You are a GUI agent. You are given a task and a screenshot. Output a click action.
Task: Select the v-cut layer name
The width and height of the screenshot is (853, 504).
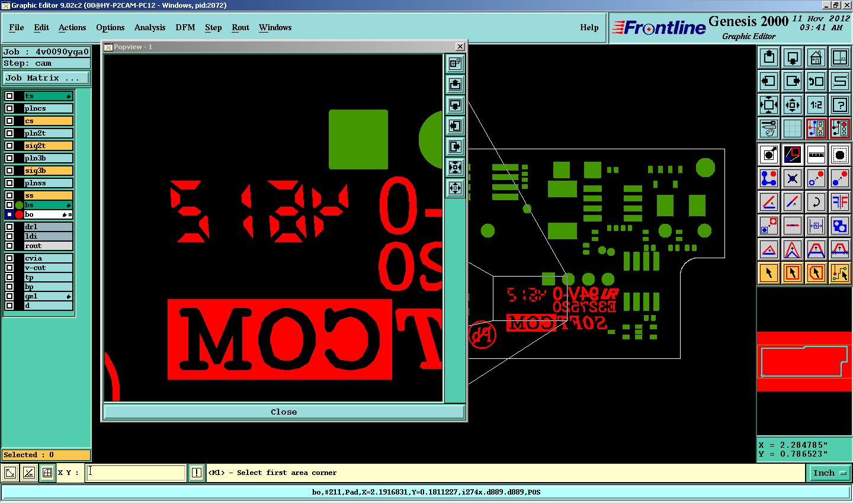tap(49, 268)
